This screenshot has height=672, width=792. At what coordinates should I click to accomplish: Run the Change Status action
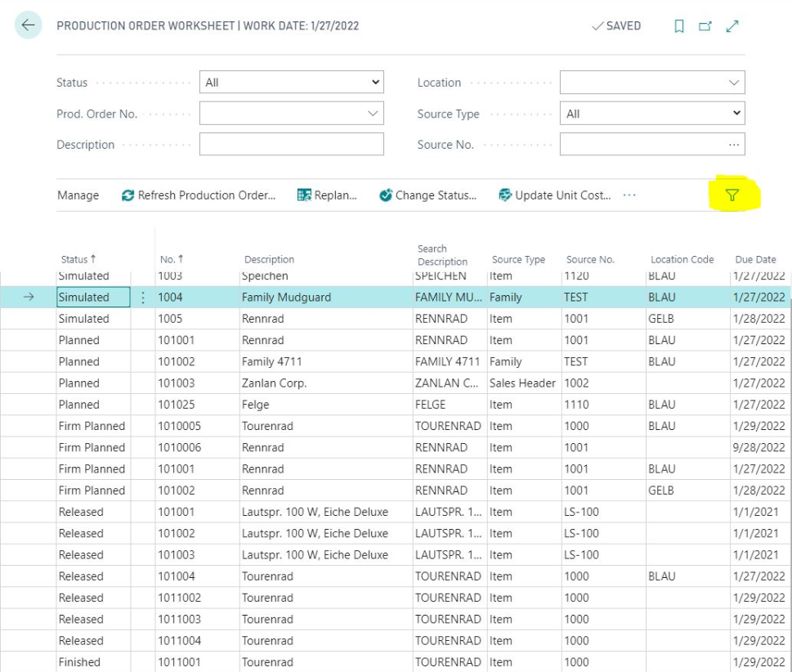point(427,195)
